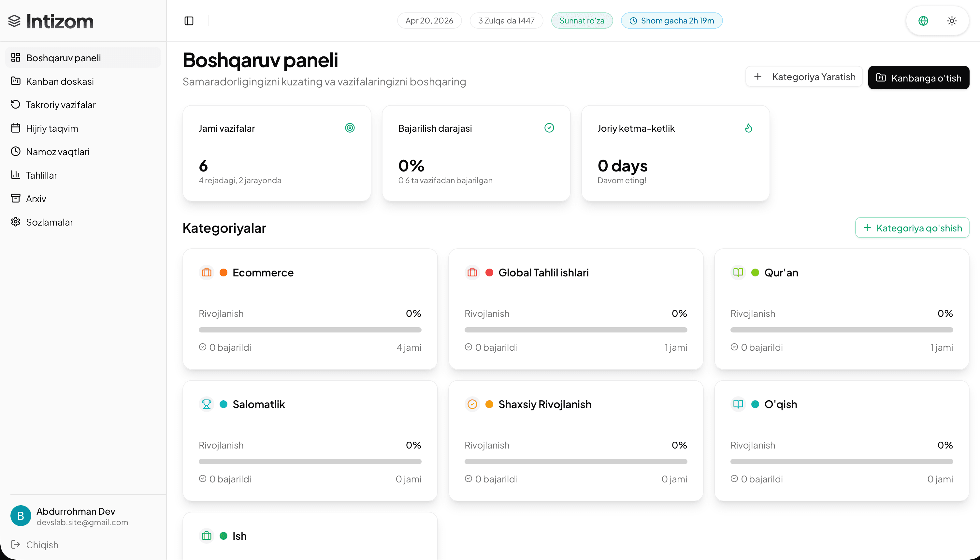The image size is (980, 560).
Task: Open Takroriy vazifalar from the sidebar
Action: [60, 105]
